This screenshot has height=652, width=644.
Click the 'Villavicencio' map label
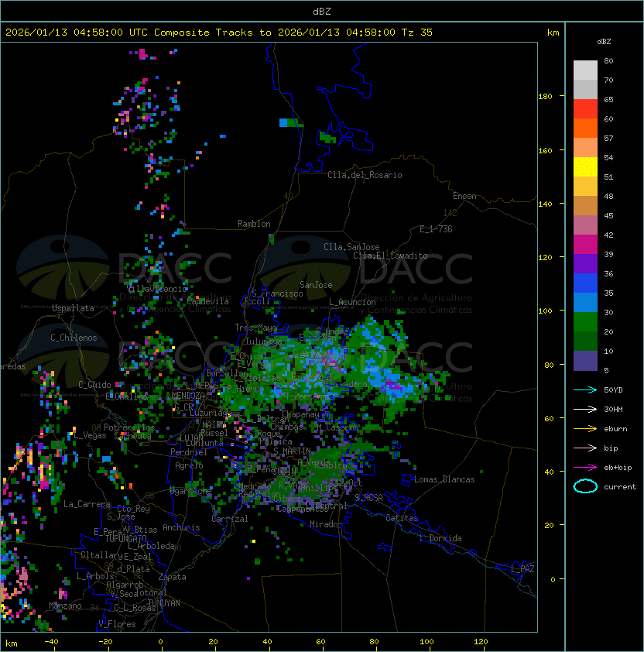[156, 289]
